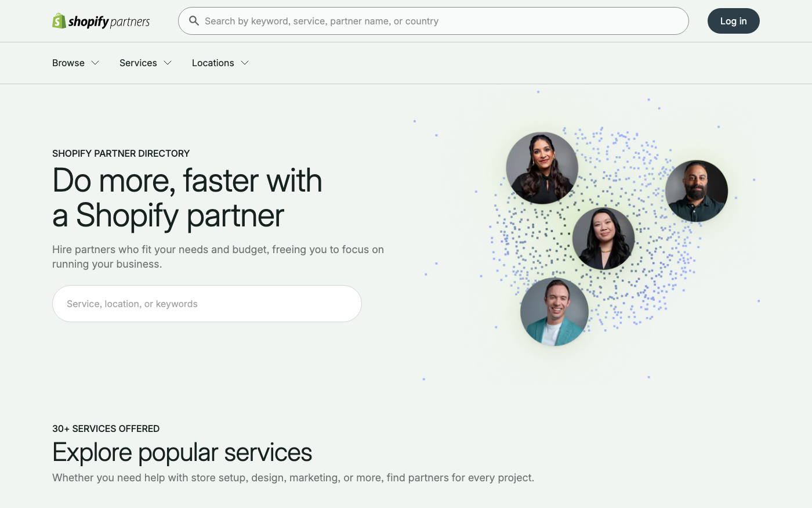Select the bearded man's portrait
The image size is (812, 508).
[x=697, y=191]
